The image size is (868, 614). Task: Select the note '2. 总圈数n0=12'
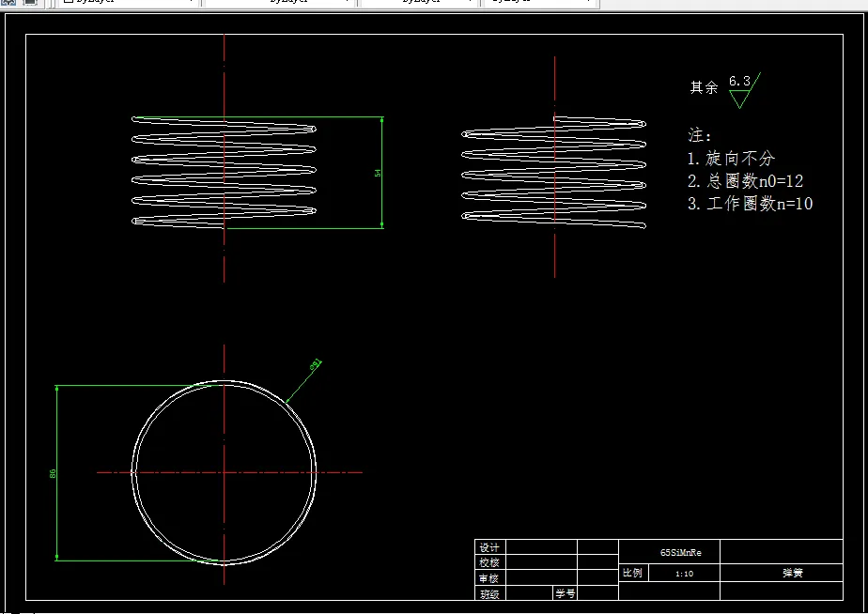745,181
